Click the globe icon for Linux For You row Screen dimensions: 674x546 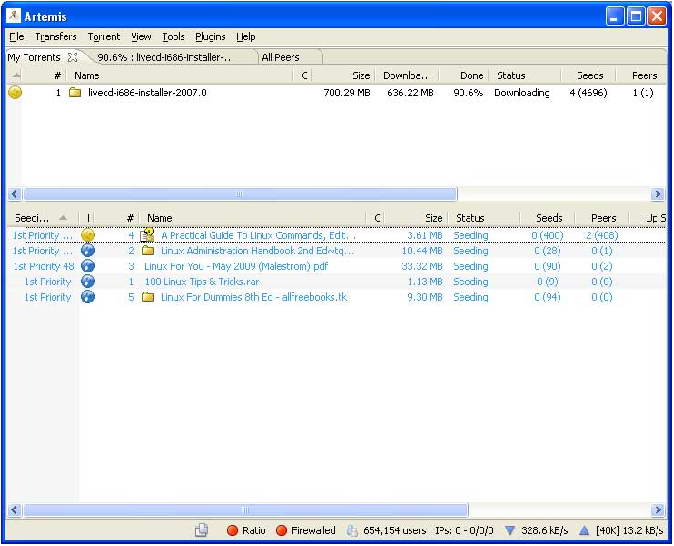click(88, 266)
